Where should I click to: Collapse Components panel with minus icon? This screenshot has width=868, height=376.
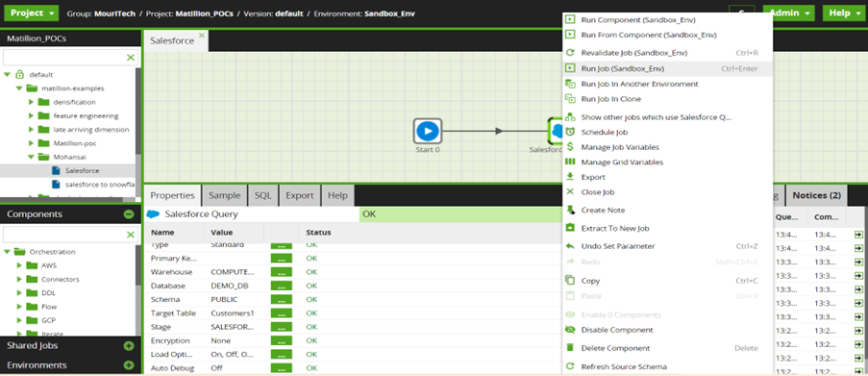(129, 214)
